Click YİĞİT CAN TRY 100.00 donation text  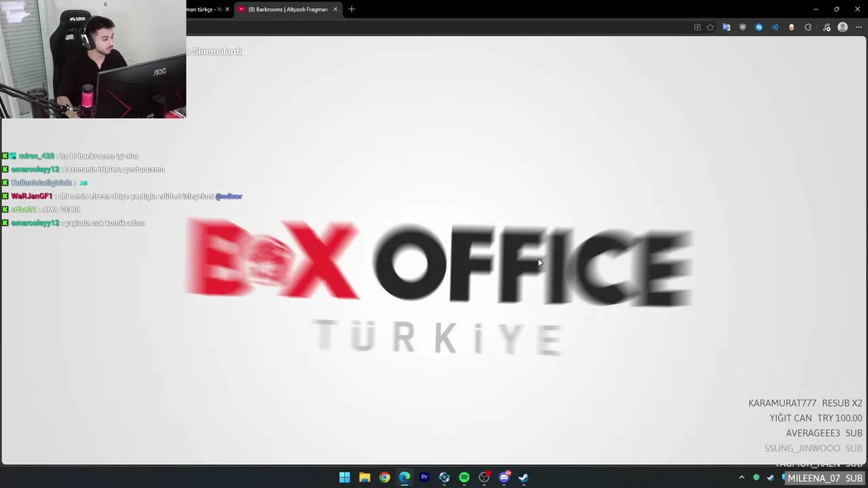tap(816, 418)
